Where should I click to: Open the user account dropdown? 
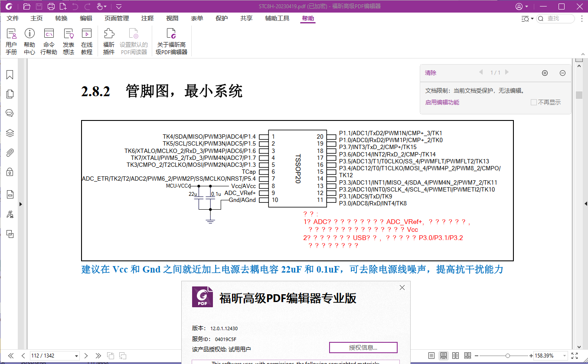522,6
